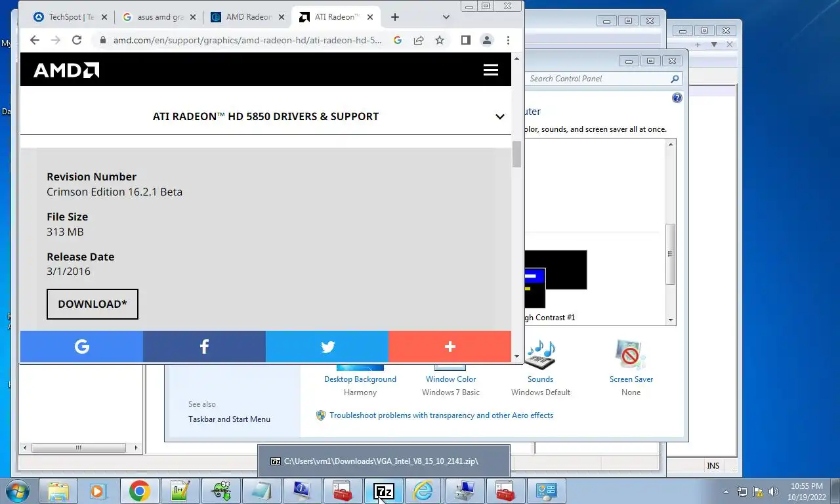Open Windows Explorer from taskbar
The height and width of the screenshot is (504, 840).
(58, 491)
